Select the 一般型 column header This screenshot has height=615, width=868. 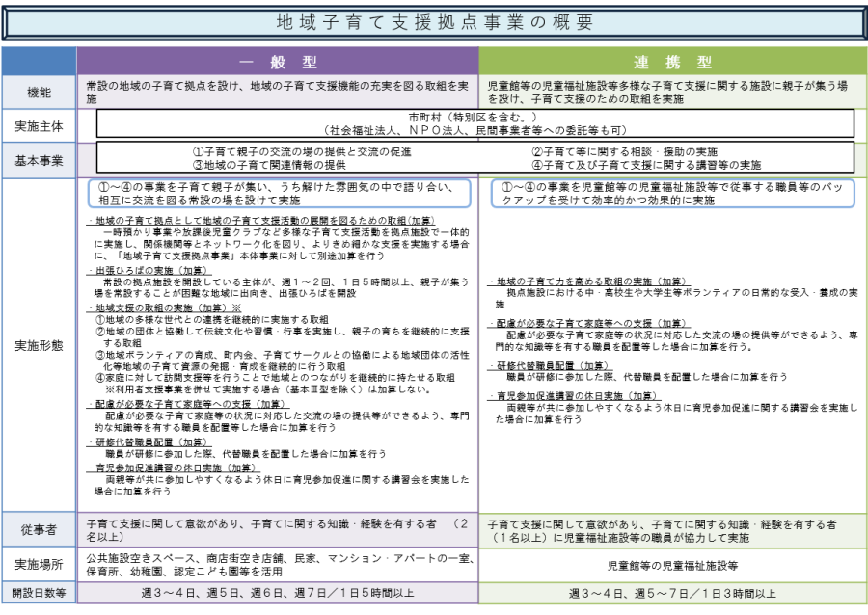click(278, 62)
